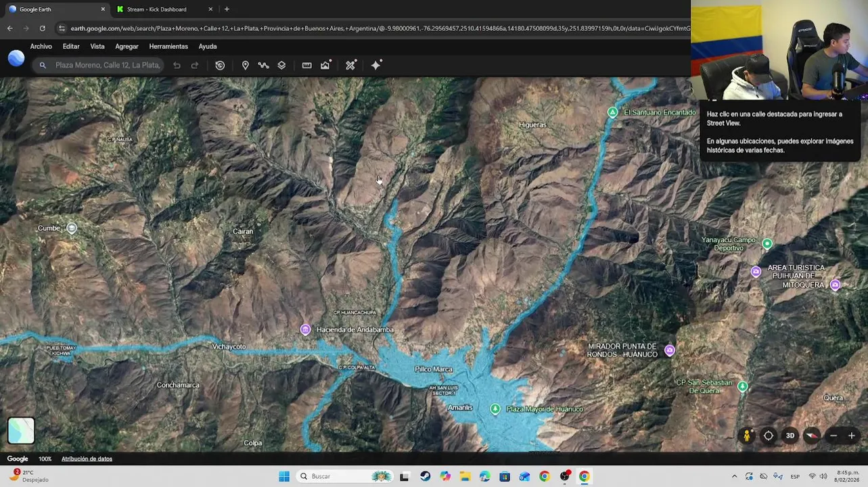Viewport: 868px width, 487px height.
Task: Open the Editar menu
Action: tap(71, 47)
